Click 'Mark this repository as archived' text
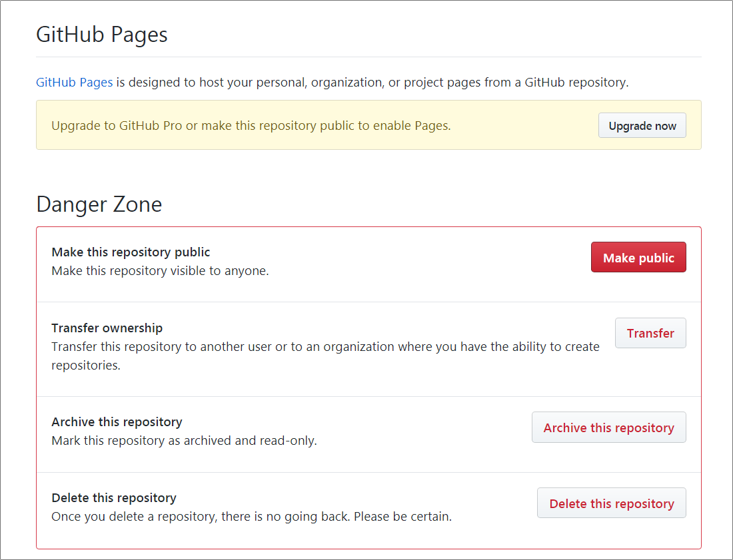This screenshot has height=560, width=733. [x=184, y=440]
